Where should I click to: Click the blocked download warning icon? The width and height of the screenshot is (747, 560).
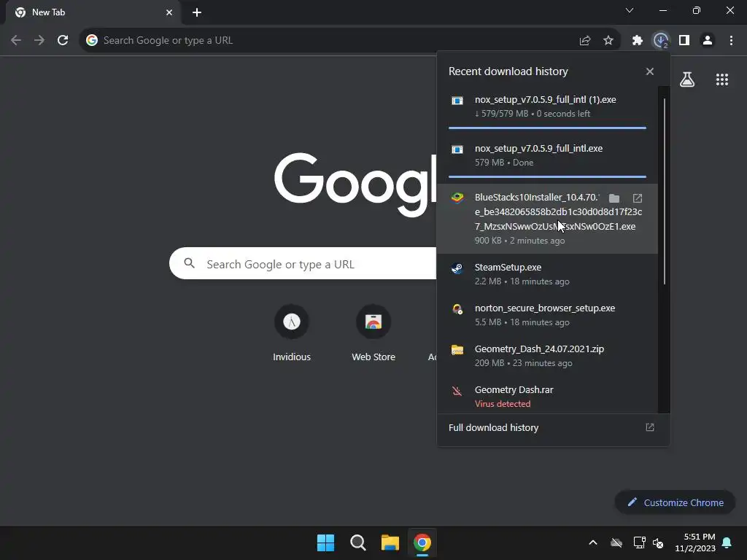[457, 391]
